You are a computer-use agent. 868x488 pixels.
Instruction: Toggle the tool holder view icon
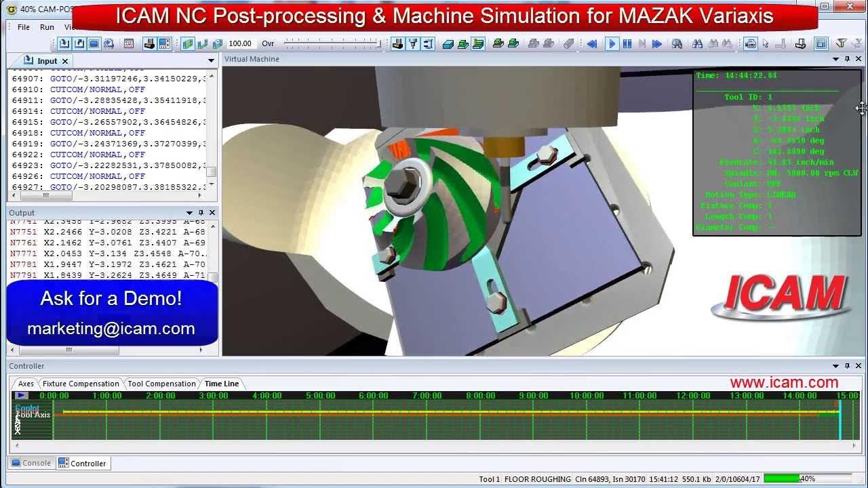click(413, 44)
